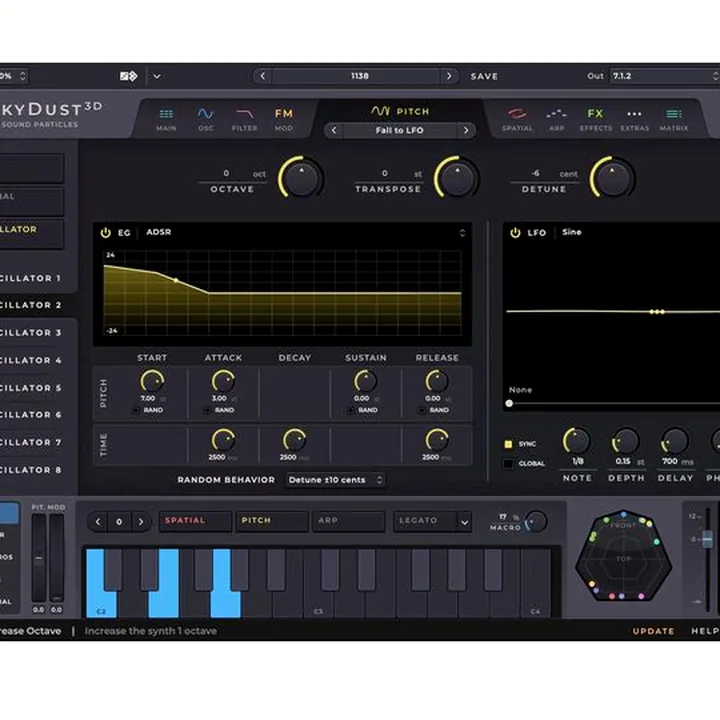Expand the LEGATO mode dropdown arrow
Screen dimensions: 720x720
pos(464,522)
